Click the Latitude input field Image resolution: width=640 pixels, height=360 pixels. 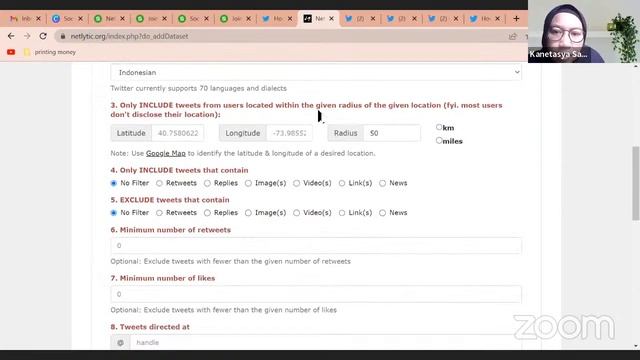pos(178,133)
